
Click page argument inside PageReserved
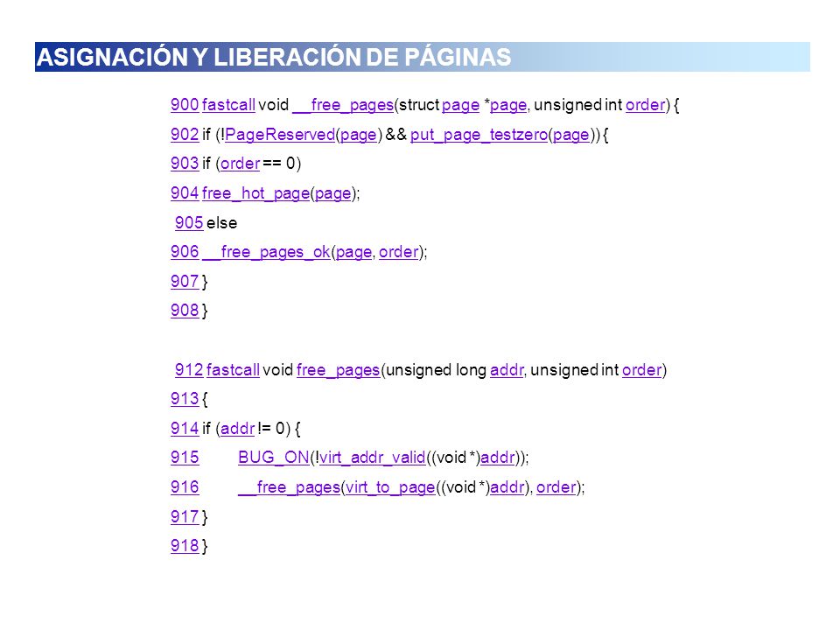pos(359,135)
